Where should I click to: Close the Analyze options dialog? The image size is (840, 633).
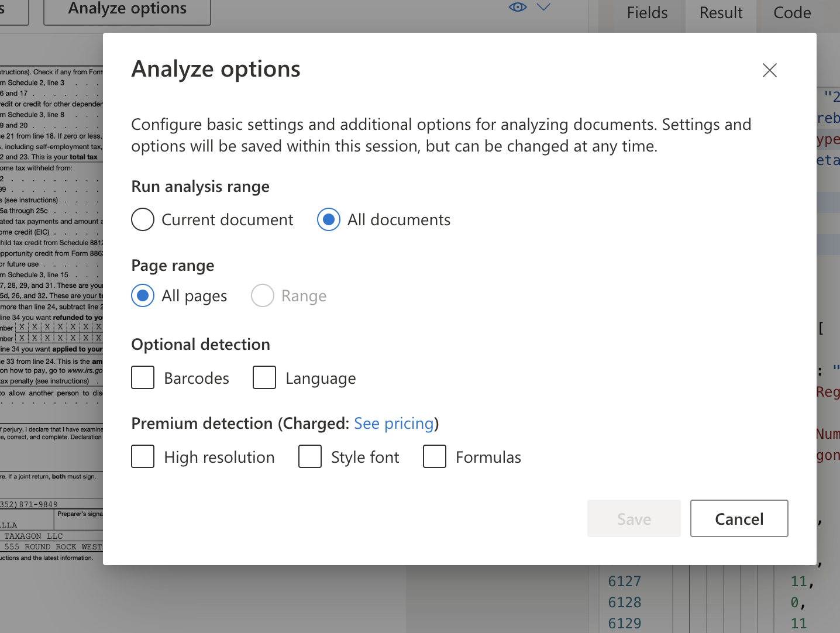tap(769, 70)
